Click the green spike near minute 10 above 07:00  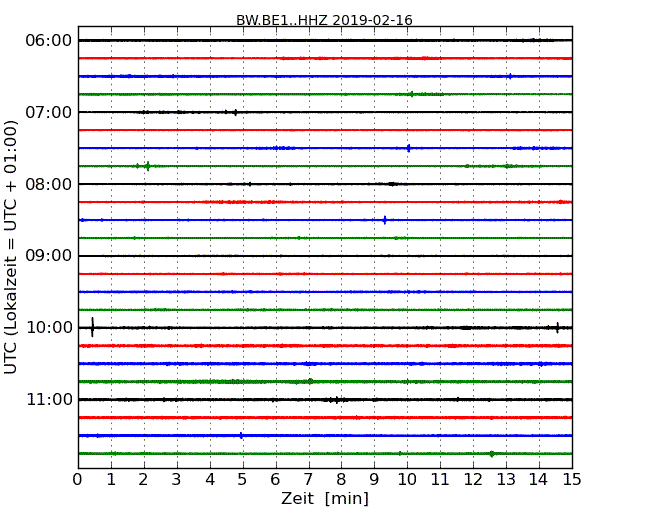(x=411, y=94)
